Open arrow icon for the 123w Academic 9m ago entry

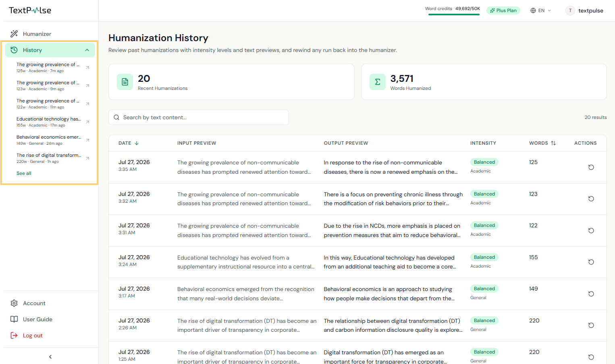(87, 86)
